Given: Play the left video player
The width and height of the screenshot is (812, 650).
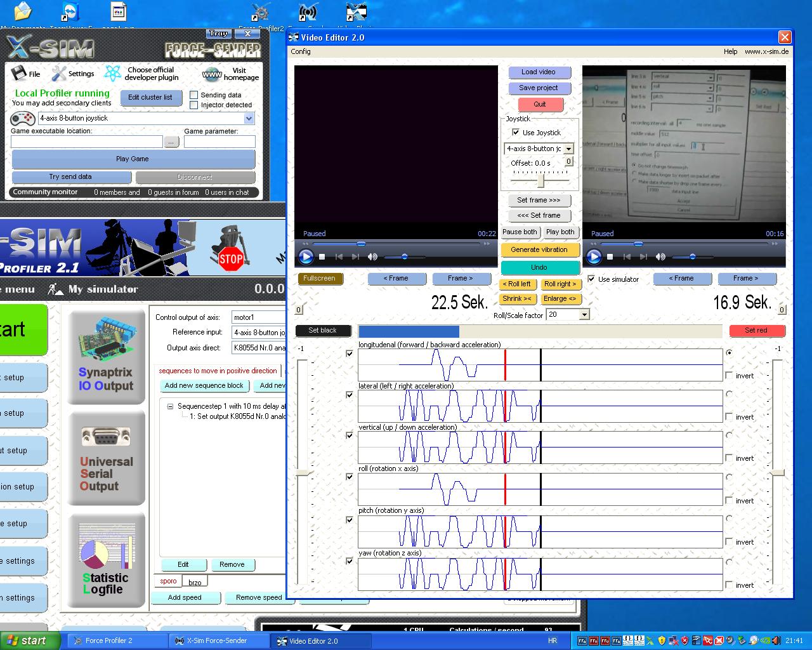Looking at the screenshot, I should pos(306,256).
